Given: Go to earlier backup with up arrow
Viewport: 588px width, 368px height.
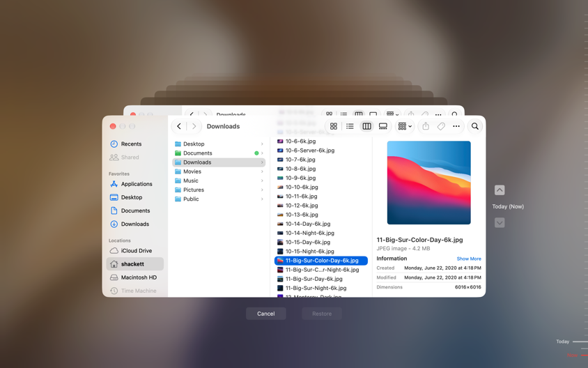Looking at the screenshot, I should (x=500, y=190).
